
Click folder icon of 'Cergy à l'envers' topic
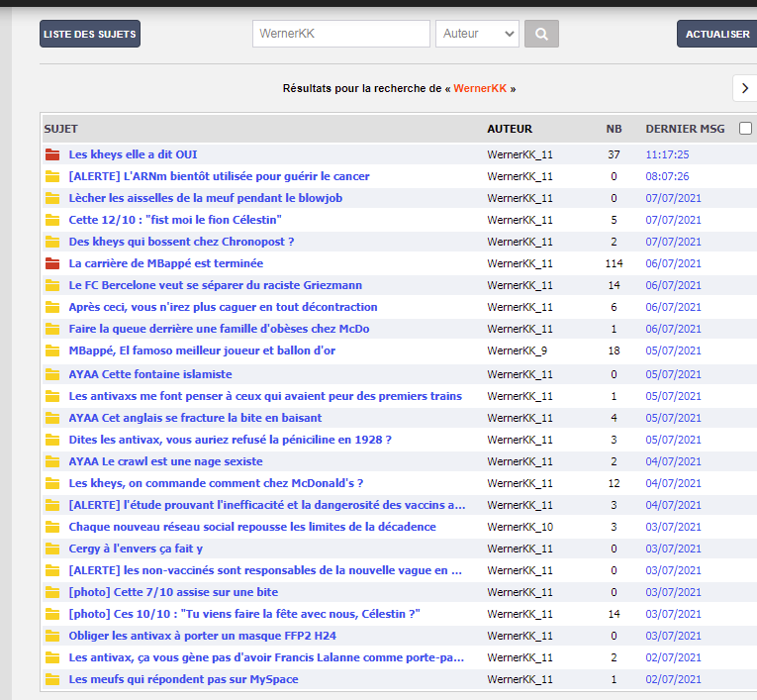tap(52, 549)
